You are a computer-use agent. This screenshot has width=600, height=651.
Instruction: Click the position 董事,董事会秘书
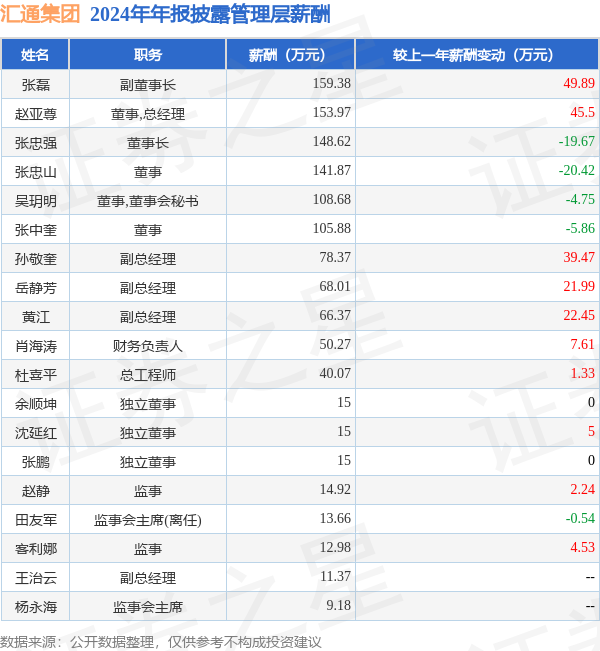click(148, 201)
